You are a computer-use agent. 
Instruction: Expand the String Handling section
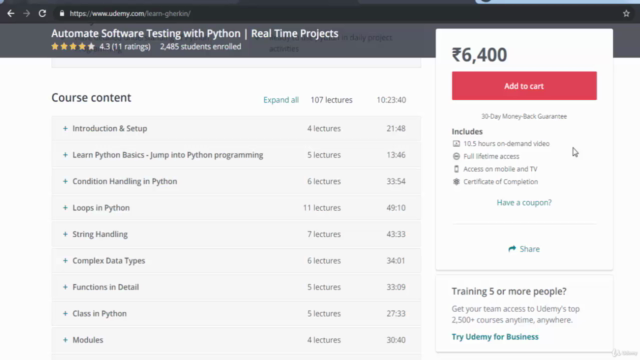[x=236, y=234]
